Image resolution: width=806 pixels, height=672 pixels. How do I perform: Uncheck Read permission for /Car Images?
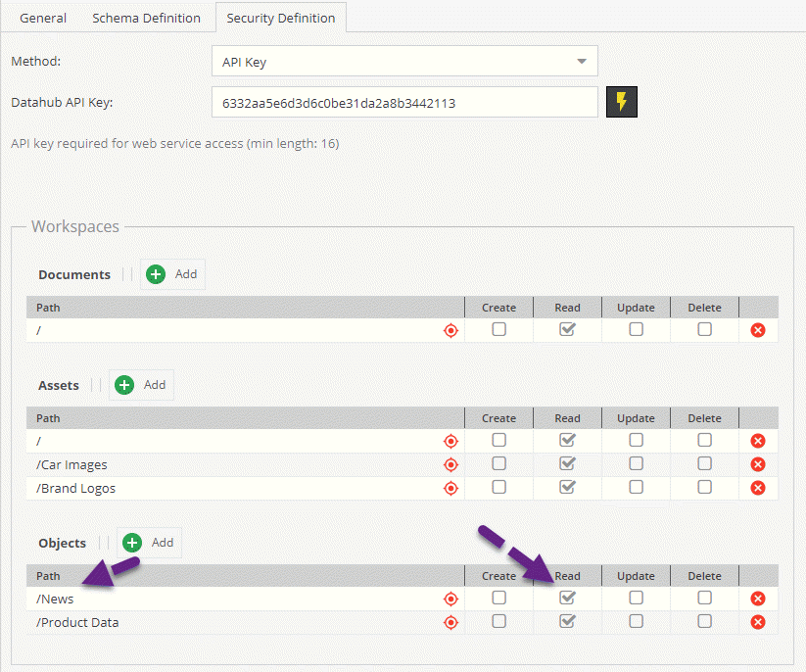567,463
